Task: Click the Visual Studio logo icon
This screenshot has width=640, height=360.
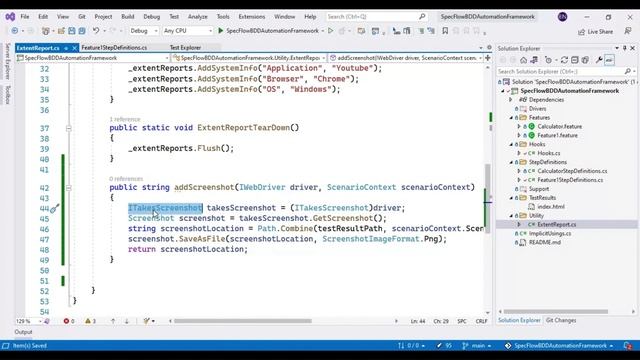Action: click(x=10, y=17)
